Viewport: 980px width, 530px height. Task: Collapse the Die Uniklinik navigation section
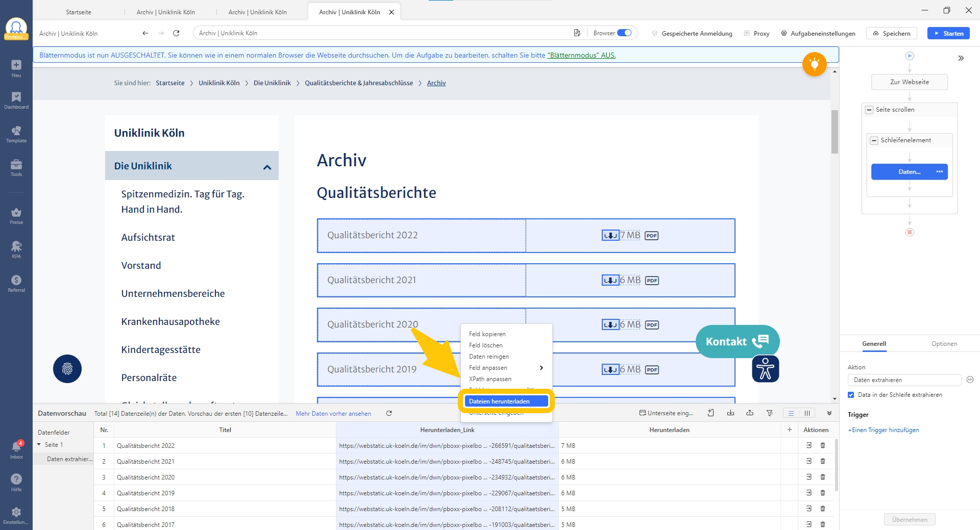tap(267, 167)
